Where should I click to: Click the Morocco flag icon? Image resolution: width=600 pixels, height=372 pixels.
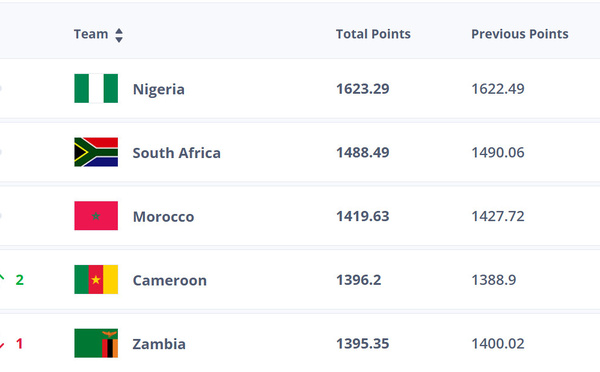(x=96, y=216)
